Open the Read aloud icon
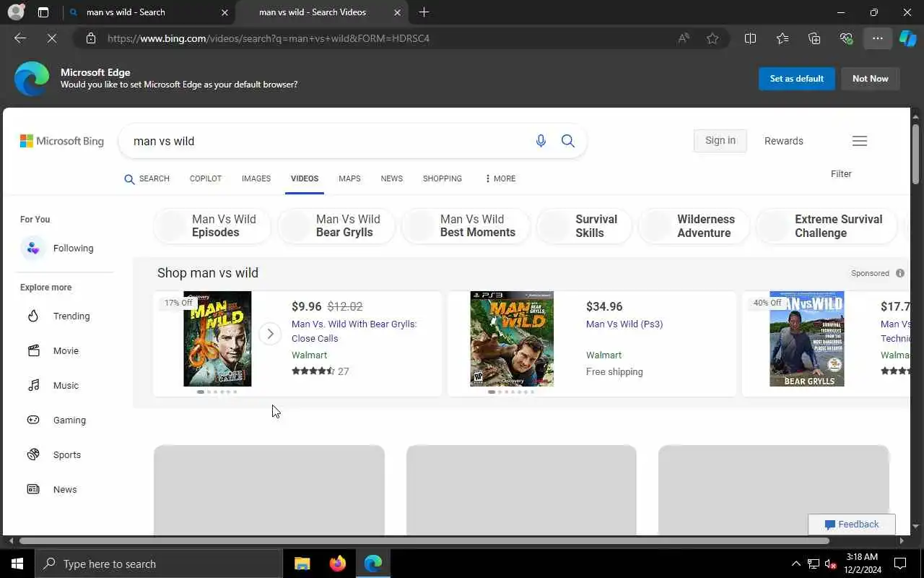This screenshot has height=578, width=924. tap(683, 38)
